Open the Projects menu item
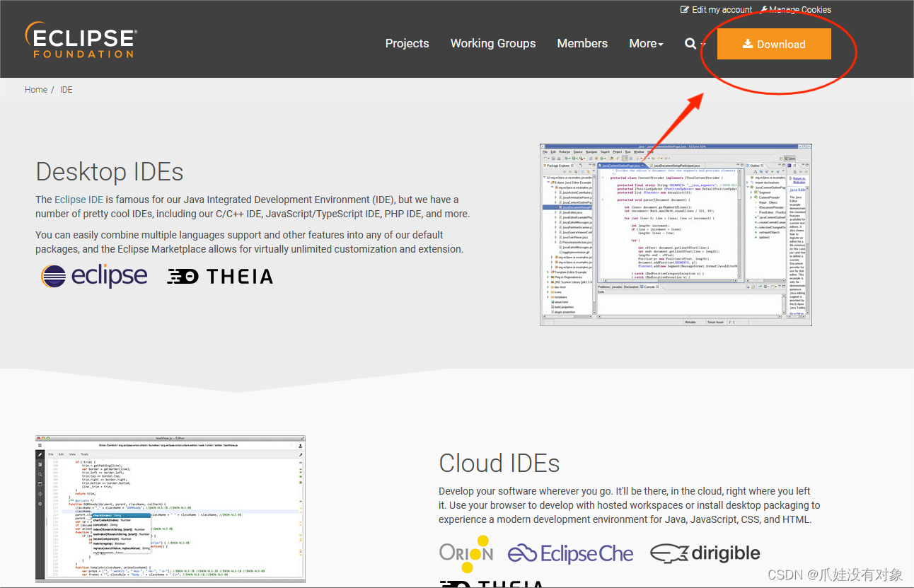 (407, 43)
